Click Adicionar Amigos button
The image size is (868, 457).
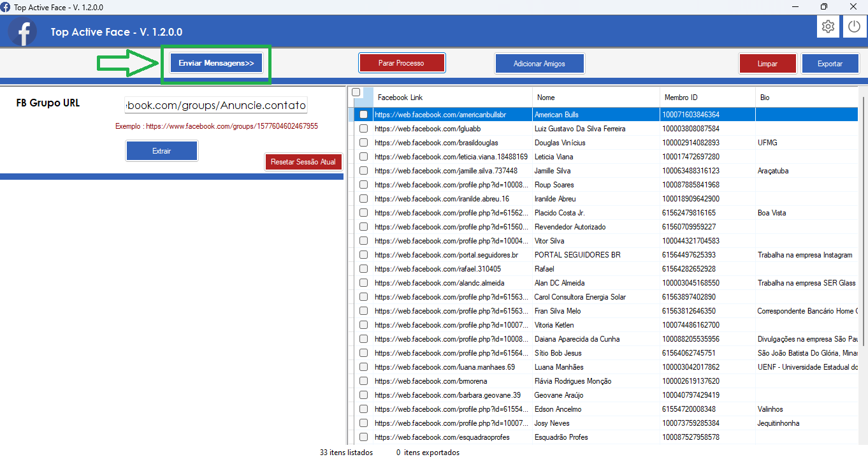pyautogui.click(x=539, y=63)
